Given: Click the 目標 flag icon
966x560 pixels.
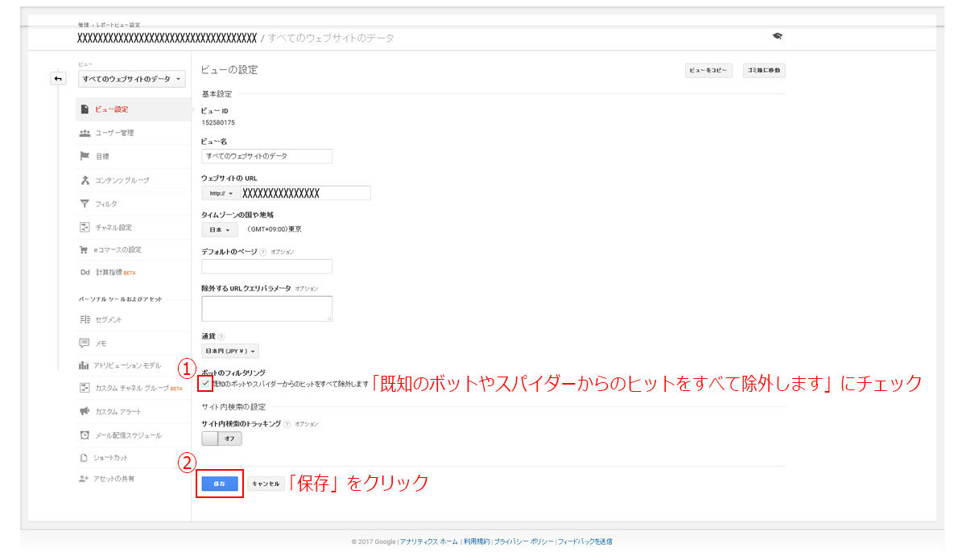Looking at the screenshot, I should coord(85,156).
